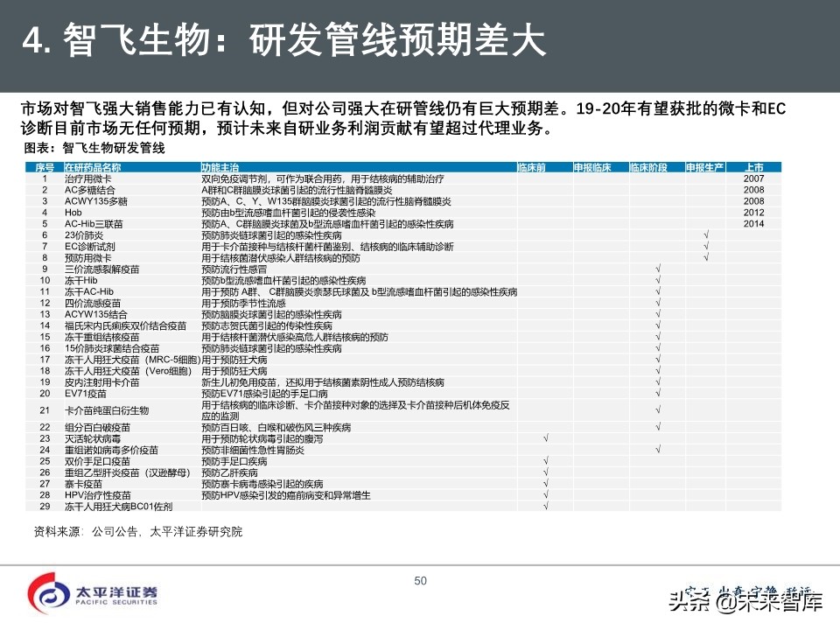Viewport: 840px width, 630px height.
Task: Click the '15价肺炎球菌结合疫苗' cell
Action: 112,347
